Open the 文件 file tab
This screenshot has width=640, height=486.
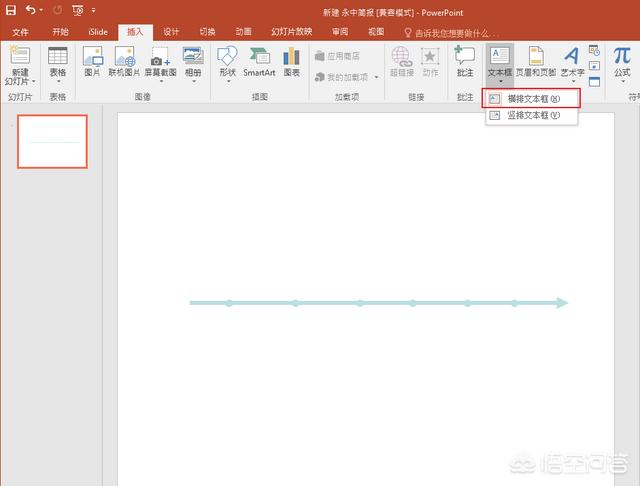(20, 32)
